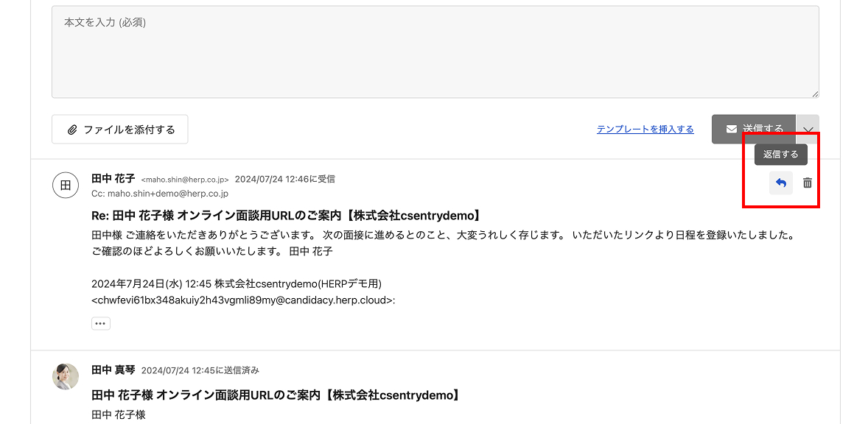Delete the received email with trash icon
This screenshot has width=868, height=424.
tap(807, 183)
